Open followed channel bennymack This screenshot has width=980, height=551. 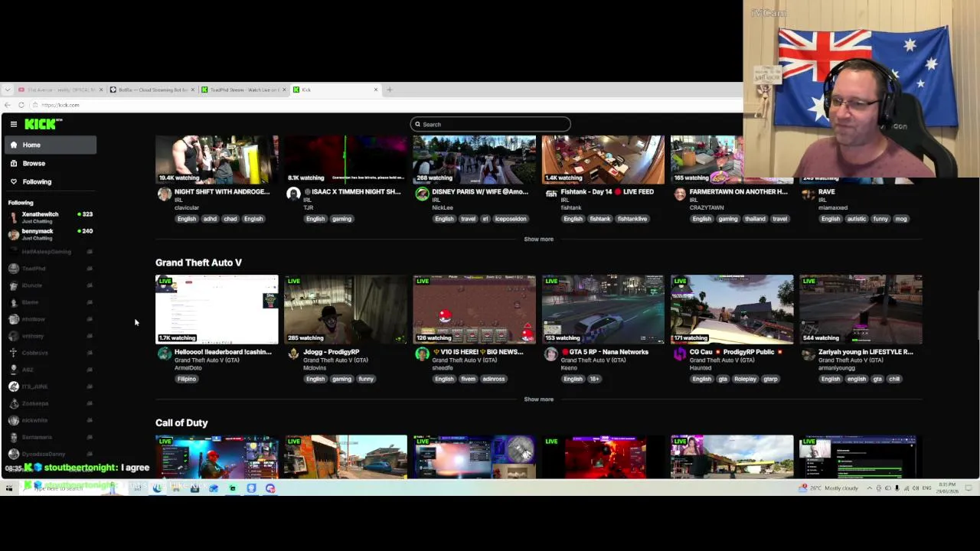[51, 233]
